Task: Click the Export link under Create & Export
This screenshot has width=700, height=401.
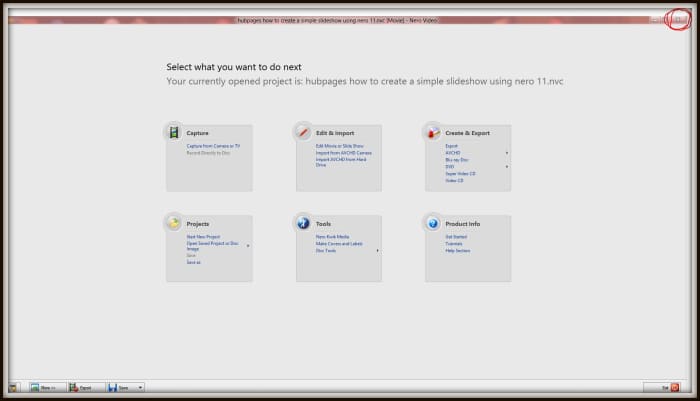Action: (x=451, y=146)
